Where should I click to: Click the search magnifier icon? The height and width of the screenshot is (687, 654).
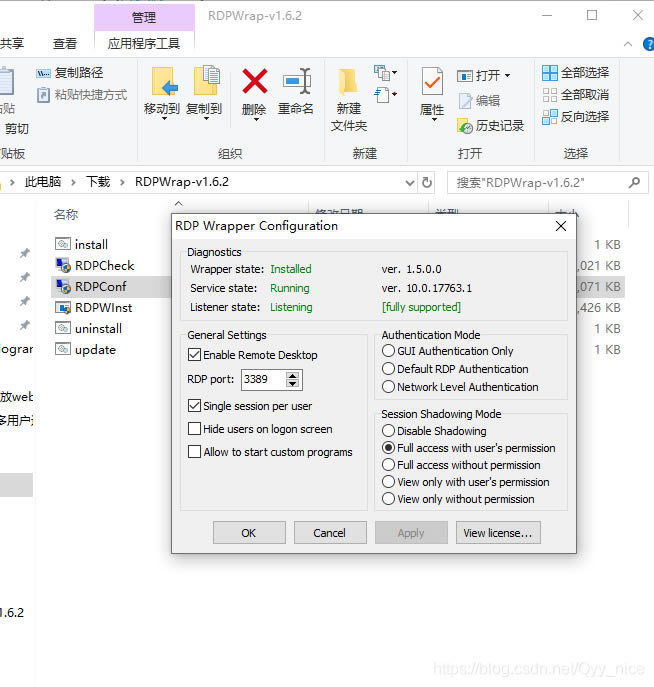point(634,182)
